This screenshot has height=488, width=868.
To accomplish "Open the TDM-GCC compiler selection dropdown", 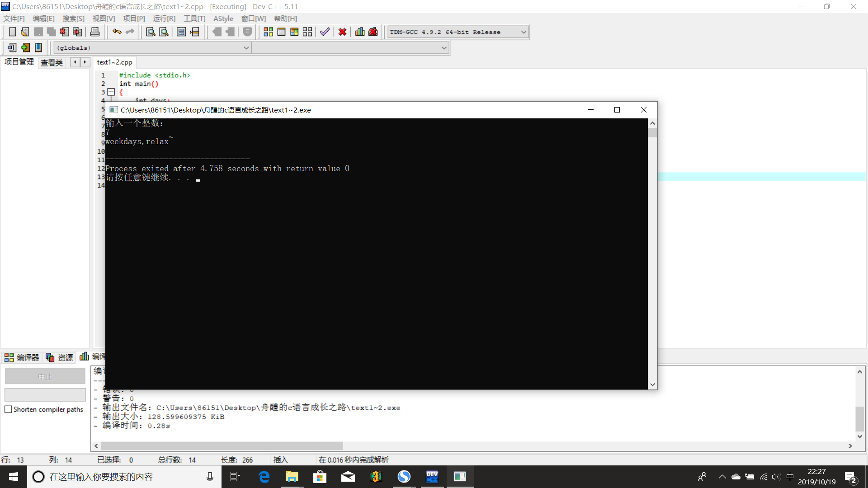I will 524,32.
